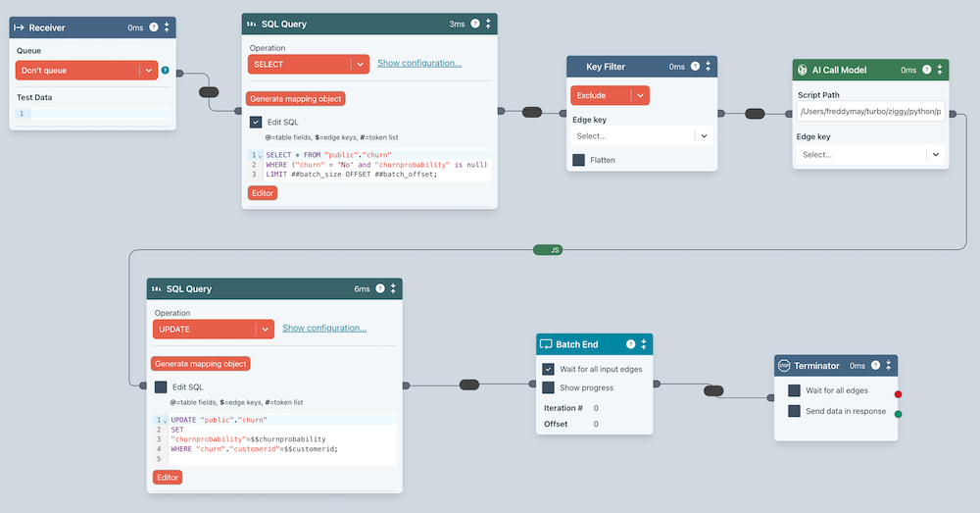Click the Terminator stop icon
This screenshot has height=513, width=980.
coord(784,366)
